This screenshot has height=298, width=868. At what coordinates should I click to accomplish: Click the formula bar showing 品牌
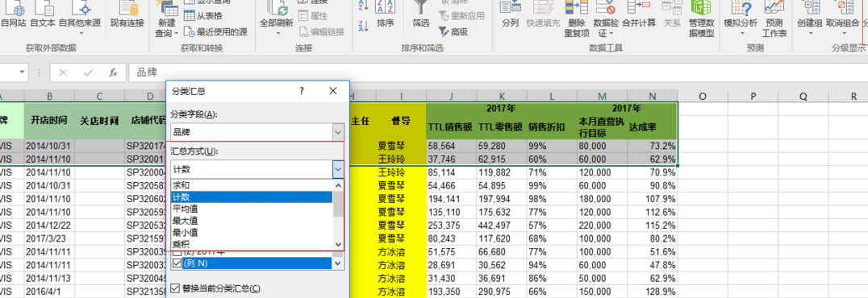click(499, 72)
